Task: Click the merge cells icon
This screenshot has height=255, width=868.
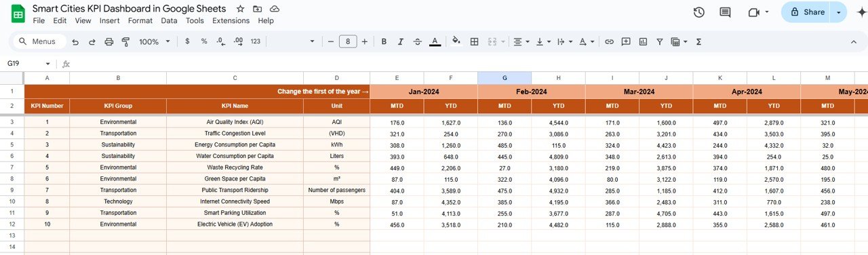Action: 492,41
